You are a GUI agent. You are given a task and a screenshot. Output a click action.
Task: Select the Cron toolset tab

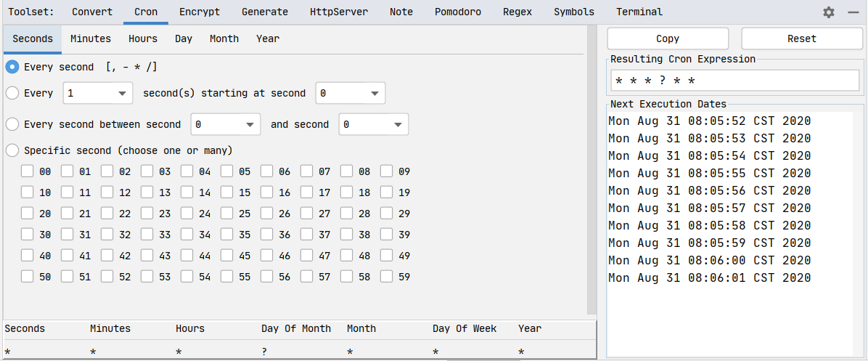coord(146,12)
